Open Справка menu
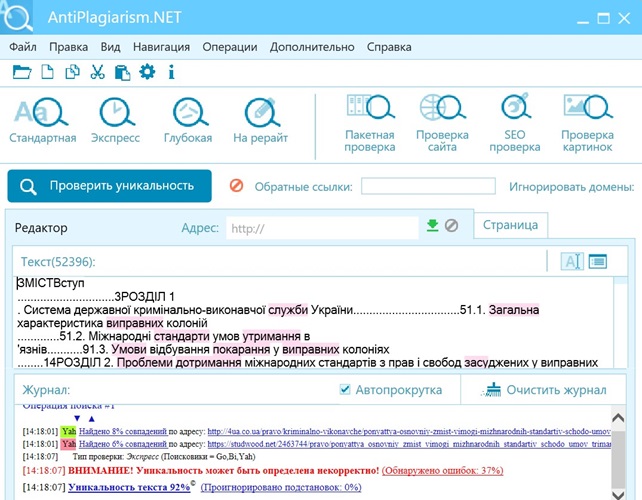Viewport: 642px width, 500px height. tap(389, 47)
